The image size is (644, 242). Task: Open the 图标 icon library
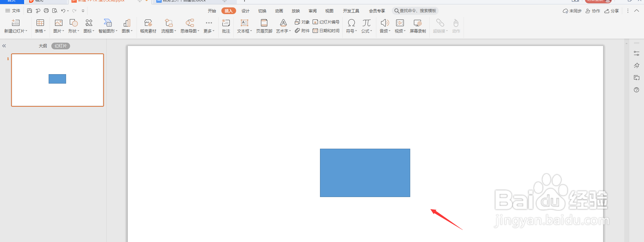89,23
